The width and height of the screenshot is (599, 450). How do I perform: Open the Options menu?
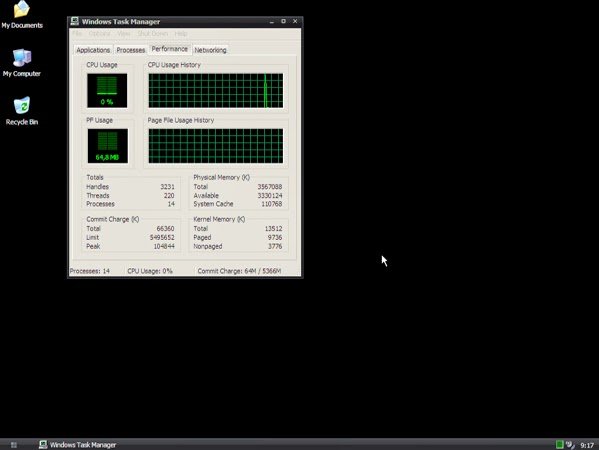(x=100, y=34)
